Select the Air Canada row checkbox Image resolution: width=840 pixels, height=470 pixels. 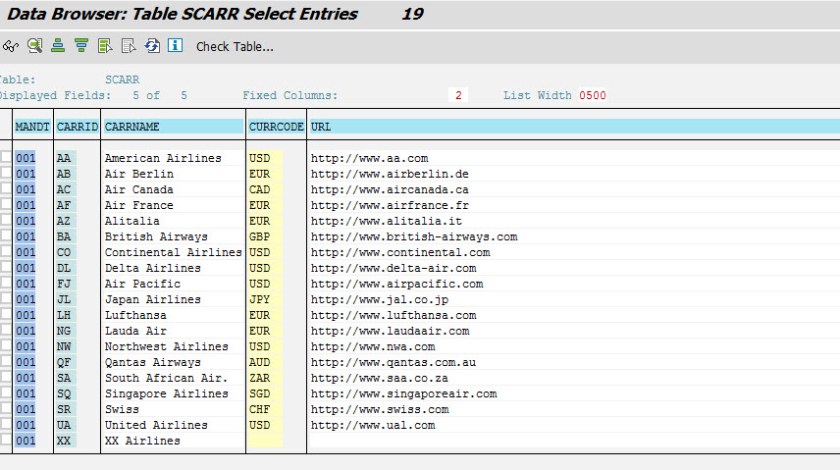pyautogui.click(x=6, y=188)
